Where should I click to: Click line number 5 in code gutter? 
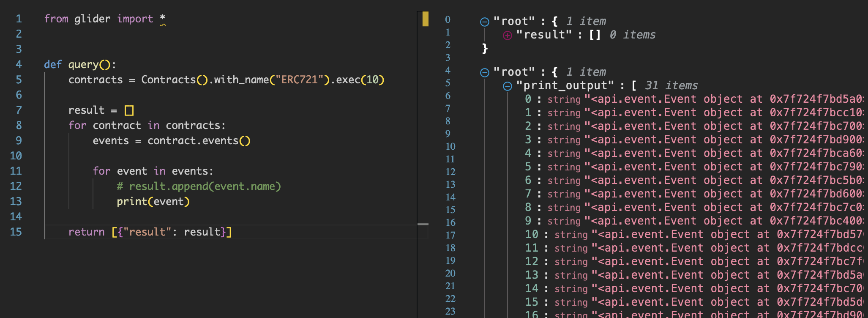tap(19, 79)
